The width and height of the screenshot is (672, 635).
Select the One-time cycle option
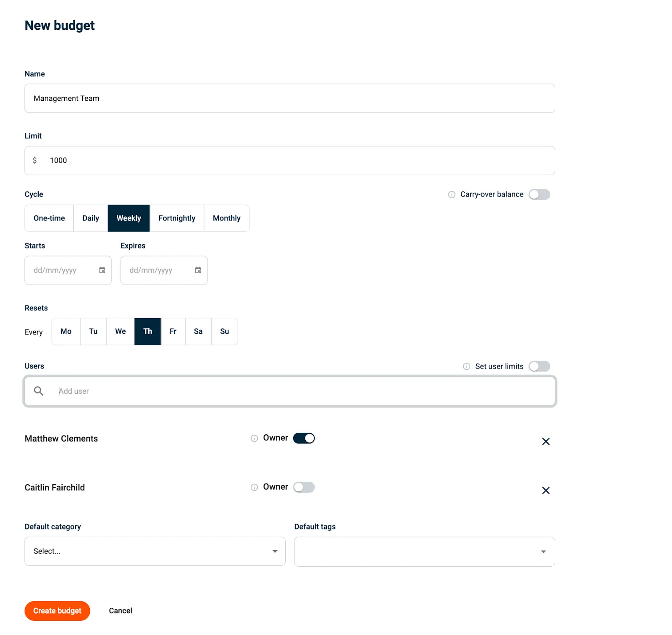(49, 218)
